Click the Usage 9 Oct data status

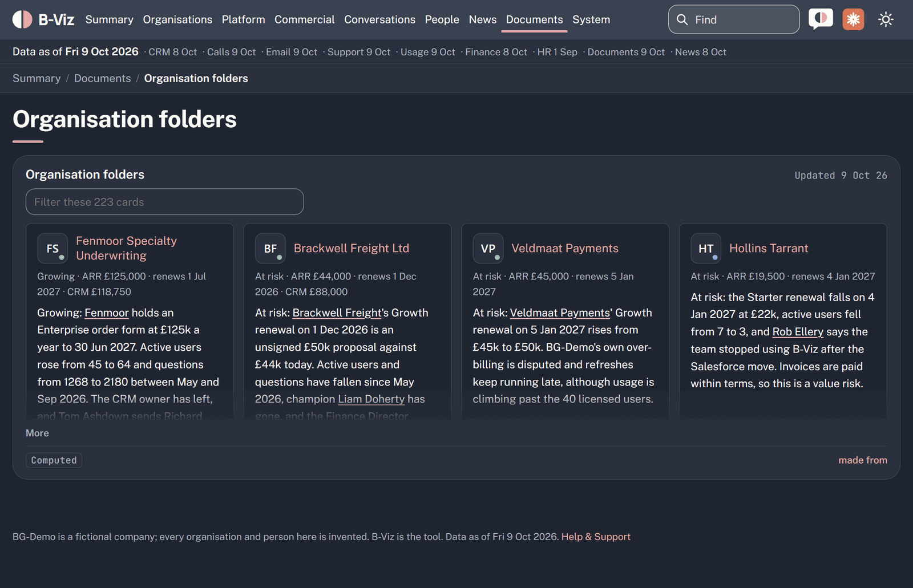click(428, 52)
